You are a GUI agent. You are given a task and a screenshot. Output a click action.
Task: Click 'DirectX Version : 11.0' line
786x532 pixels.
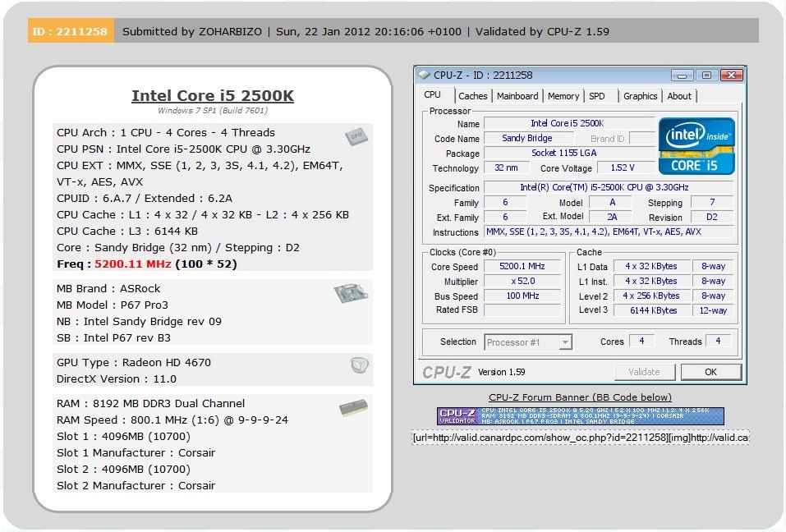point(117,379)
